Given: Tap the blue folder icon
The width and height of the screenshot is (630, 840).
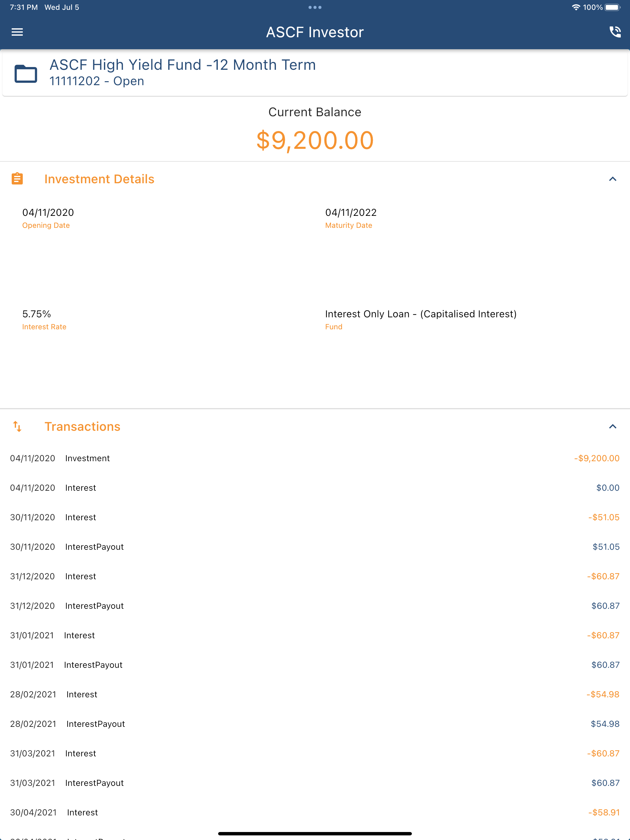Looking at the screenshot, I should point(26,74).
